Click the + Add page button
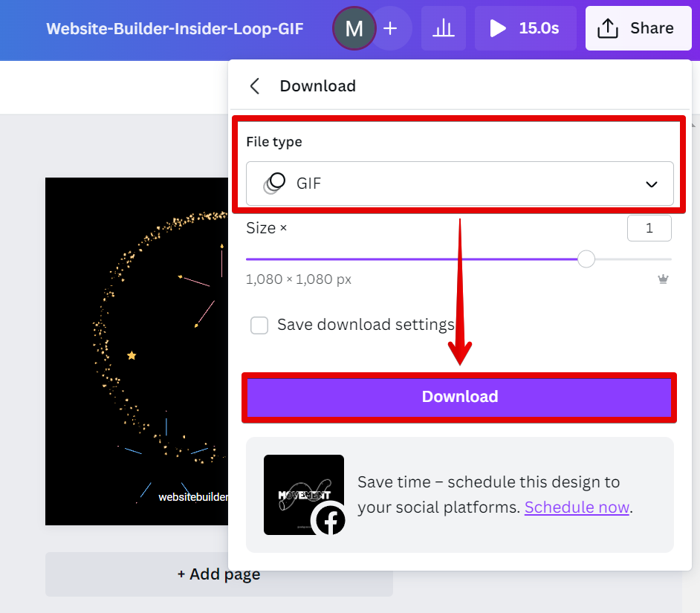This screenshot has width=700, height=613. pyautogui.click(x=218, y=574)
